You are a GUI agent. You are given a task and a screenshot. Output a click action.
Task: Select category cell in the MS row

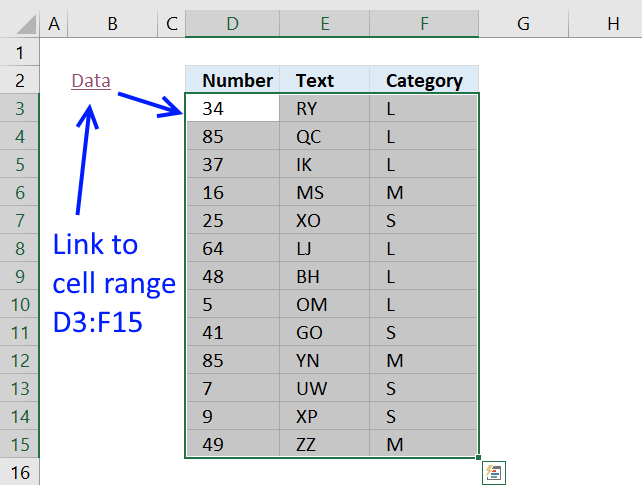coord(424,192)
